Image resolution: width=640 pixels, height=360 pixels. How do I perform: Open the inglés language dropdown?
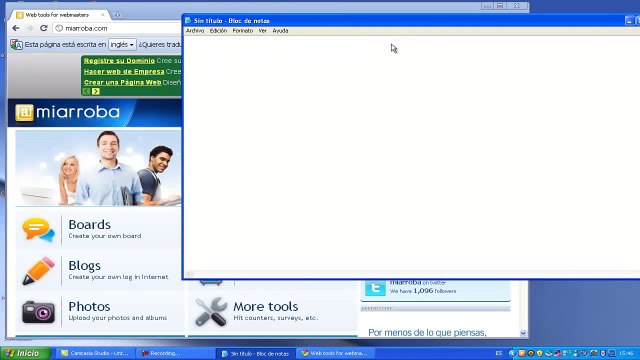tap(122, 44)
